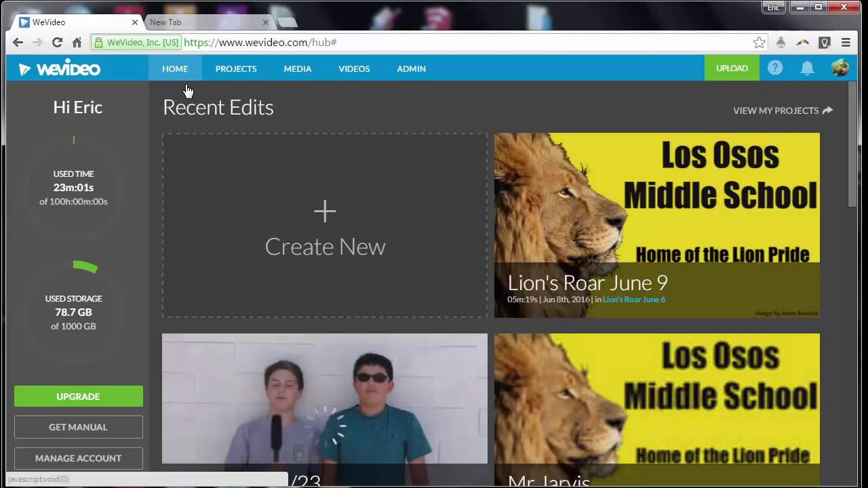The width and height of the screenshot is (868, 488).
Task: Go to browser home page icon
Action: tap(77, 42)
